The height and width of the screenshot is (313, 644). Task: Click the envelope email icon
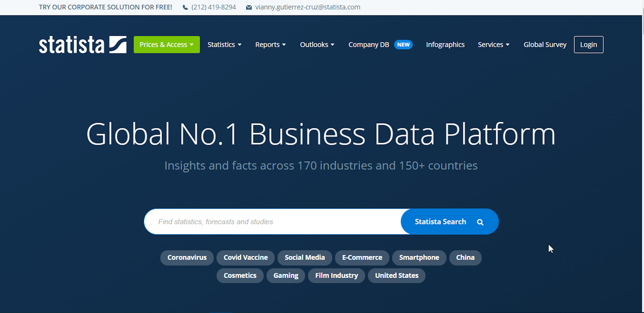point(249,8)
